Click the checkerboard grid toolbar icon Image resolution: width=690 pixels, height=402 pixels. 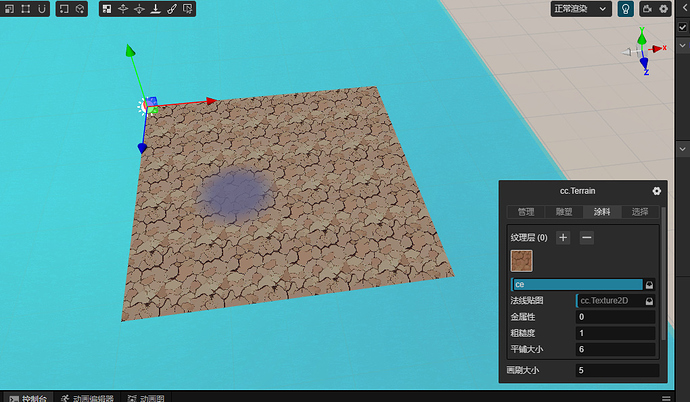pyautogui.click(x=107, y=9)
